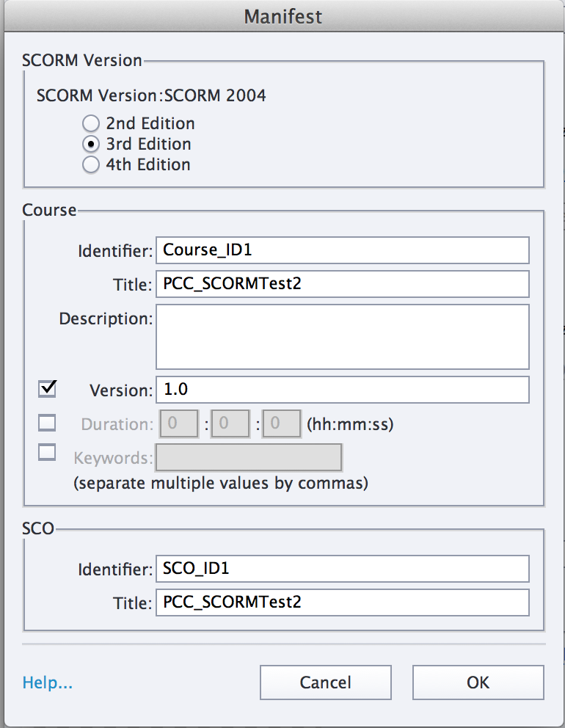This screenshot has height=728, width=565.
Task: Click the Duration minutes box
Action: [231, 423]
